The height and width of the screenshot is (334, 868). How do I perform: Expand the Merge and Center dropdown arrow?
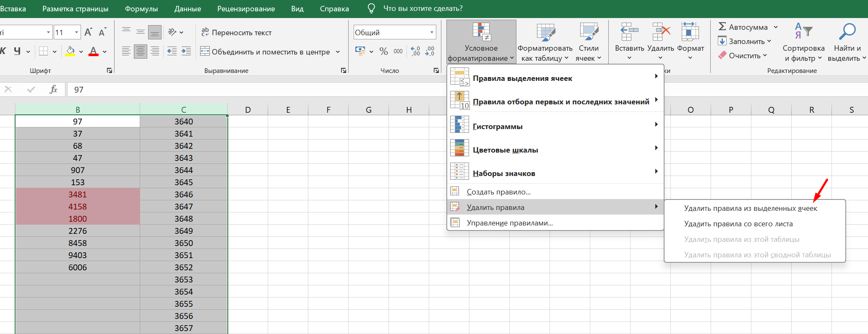[x=338, y=52]
